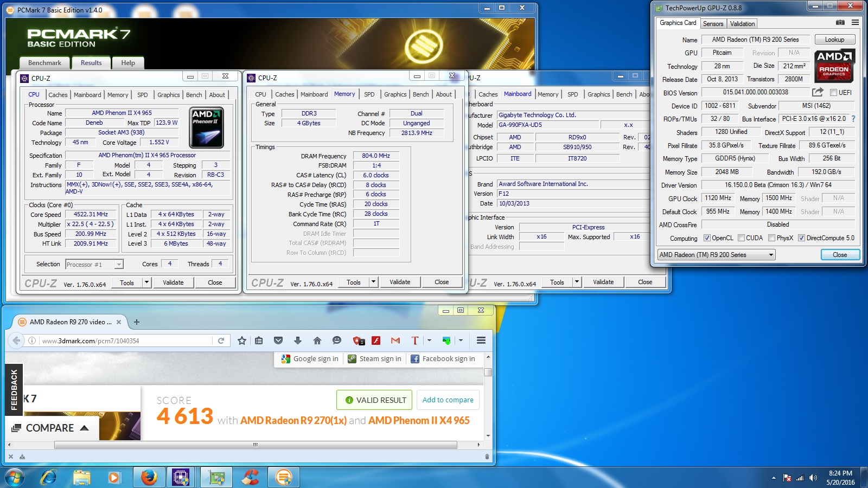Sign in with Google on 3DMark

click(310, 359)
